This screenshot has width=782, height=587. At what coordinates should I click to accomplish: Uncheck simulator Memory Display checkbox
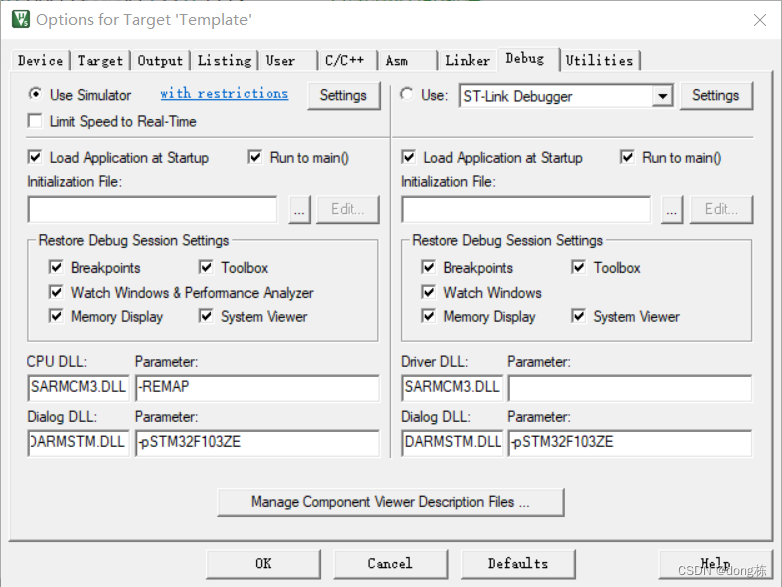pyautogui.click(x=56, y=316)
